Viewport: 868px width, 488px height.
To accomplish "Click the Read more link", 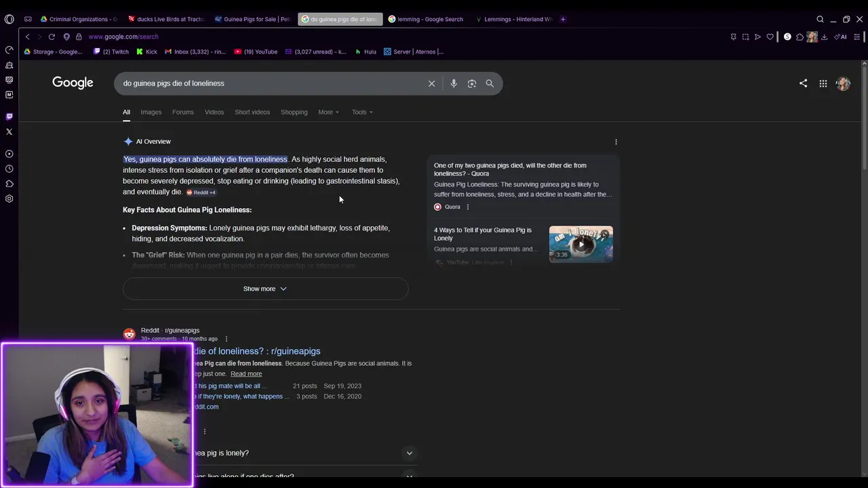I will click(246, 374).
